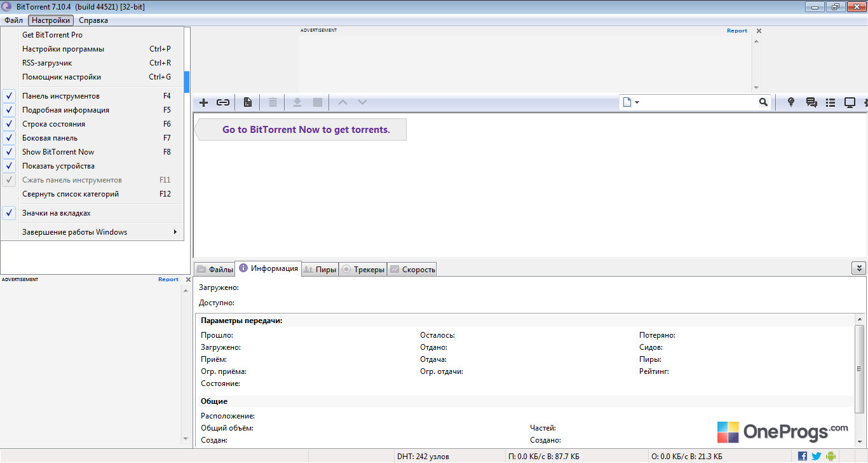Image resolution: width=868 pixels, height=463 pixels.
Task: Click the plus Add Torrent toolbar icon
Action: (203, 102)
